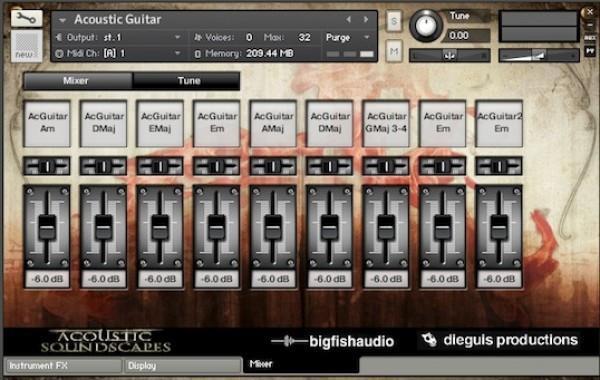Image resolution: width=600 pixels, height=380 pixels.
Task: Select the AcGuitar EMaj pad
Action: pos(160,123)
